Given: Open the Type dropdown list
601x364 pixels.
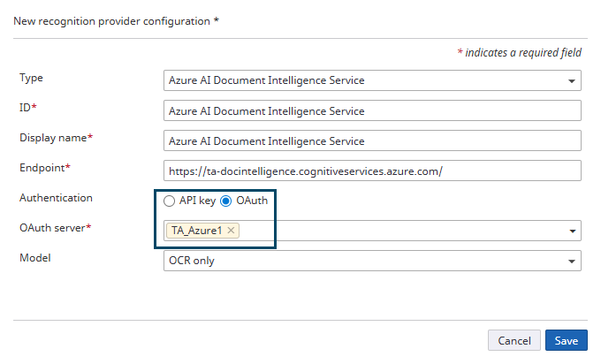Looking at the screenshot, I should (372, 80).
